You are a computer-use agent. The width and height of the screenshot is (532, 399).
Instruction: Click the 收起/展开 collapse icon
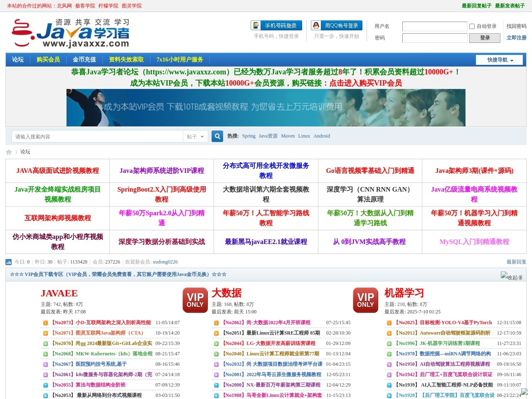(x=512, y=276)
